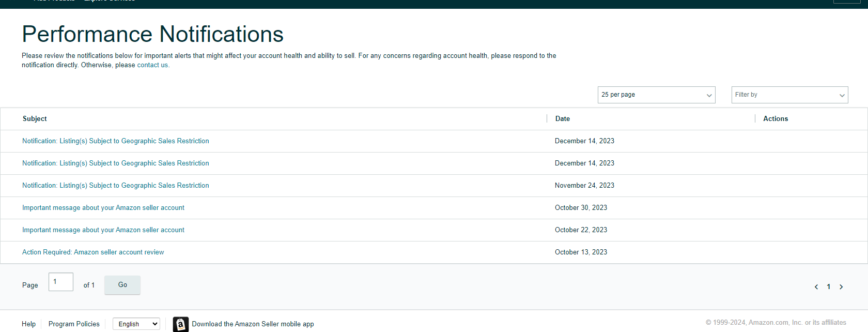Viewport: 868px width, 332px height.
Task: Open the November 24 Geographic Sales Restriction notification
Action: [116, 186]
